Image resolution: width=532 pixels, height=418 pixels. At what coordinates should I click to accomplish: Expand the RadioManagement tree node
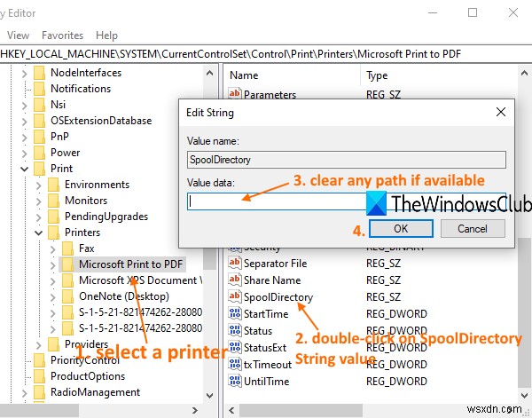25,393
